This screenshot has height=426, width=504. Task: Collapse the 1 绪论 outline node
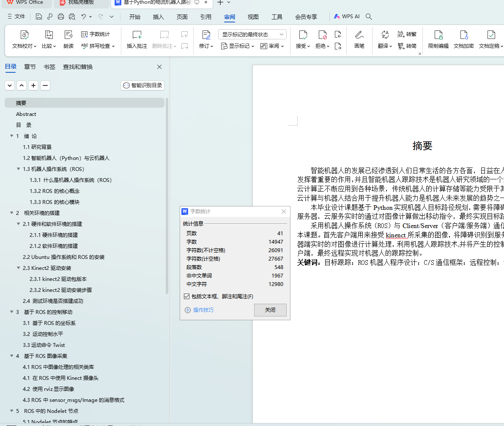11,136
